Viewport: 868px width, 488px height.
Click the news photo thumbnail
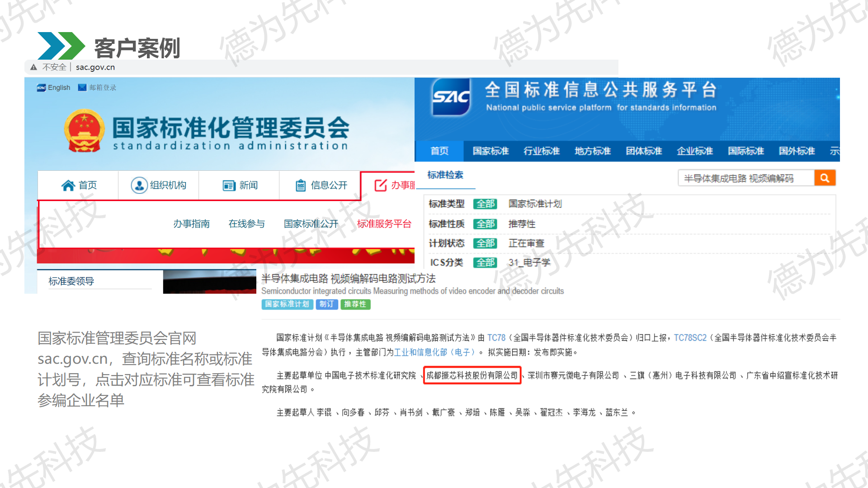click(210, 282)
